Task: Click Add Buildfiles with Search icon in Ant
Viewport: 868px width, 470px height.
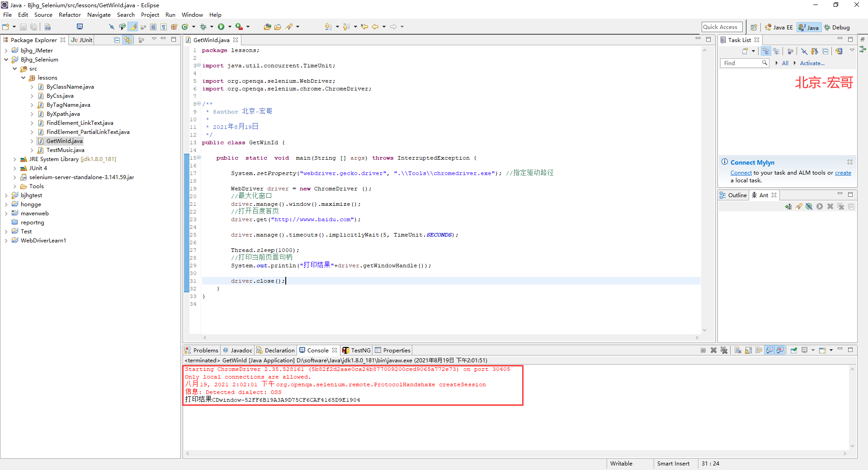Action: (x=799, y=206)
